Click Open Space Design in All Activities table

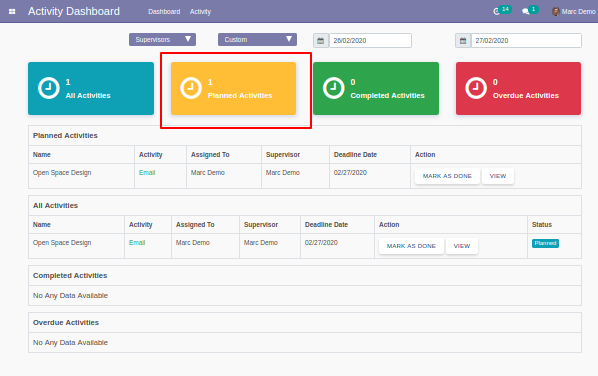coord(62,243)
